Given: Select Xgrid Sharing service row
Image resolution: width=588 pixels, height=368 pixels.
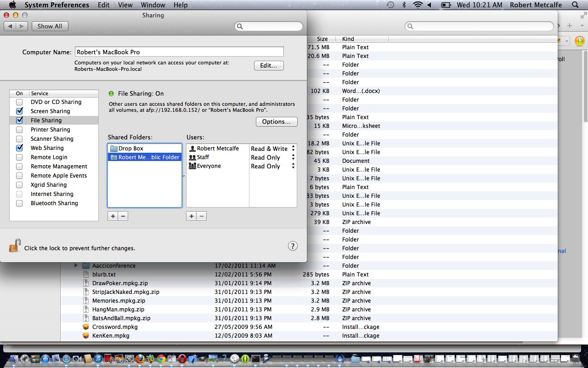Looking at the screenshot, I should 54,185.
